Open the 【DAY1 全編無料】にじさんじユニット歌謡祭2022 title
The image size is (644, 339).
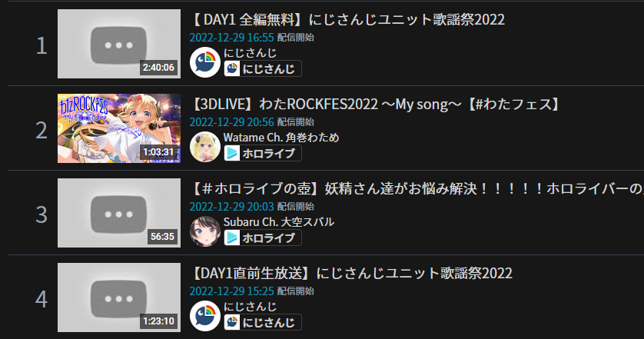tap(348, 19)
